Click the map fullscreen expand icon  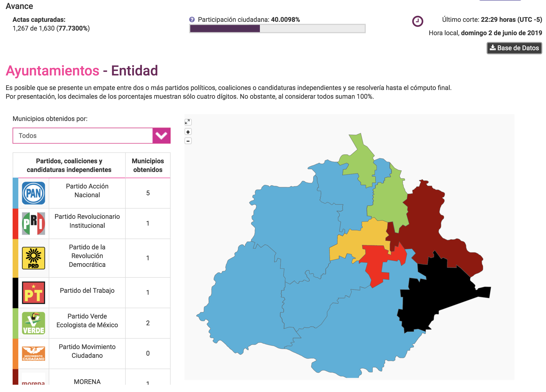point(188,122)
